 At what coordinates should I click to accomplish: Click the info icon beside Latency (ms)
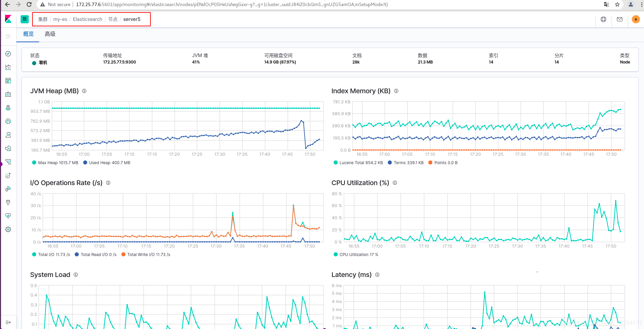[x=377, y=275]
